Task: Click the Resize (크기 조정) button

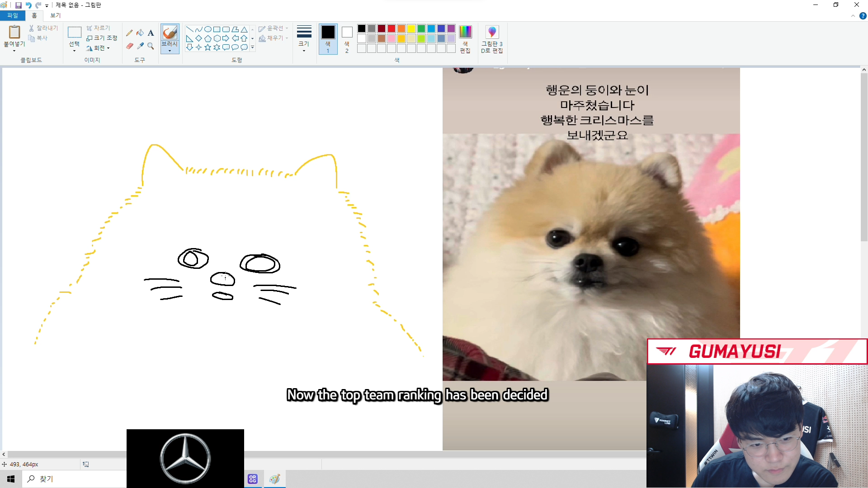Action: tap(102, 38)
